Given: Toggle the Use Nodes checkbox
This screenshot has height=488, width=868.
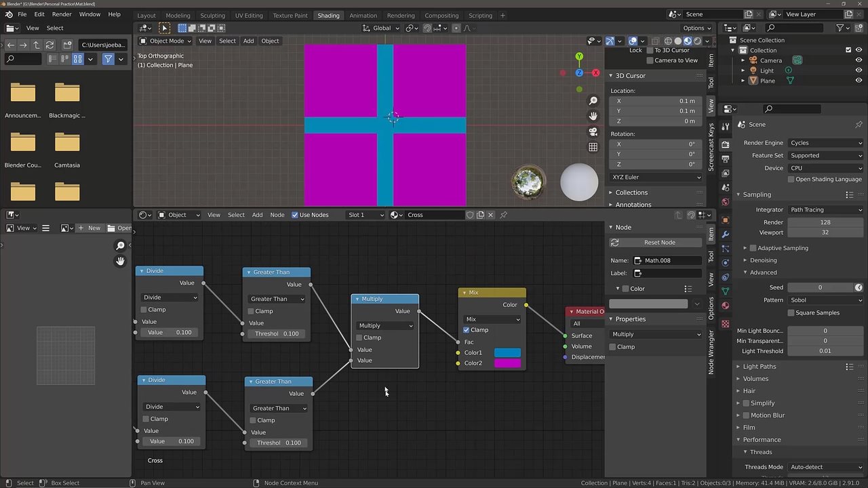Looking at the screenshot, I should tap(295, 215).
